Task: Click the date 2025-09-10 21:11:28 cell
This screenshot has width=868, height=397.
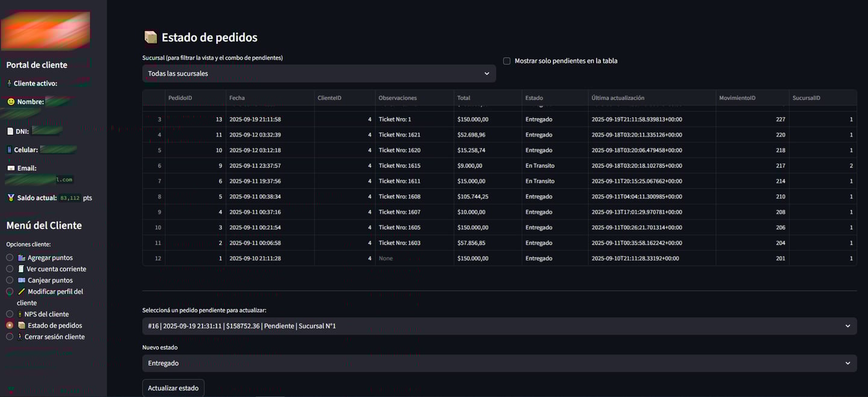Action: pos(270,258)
